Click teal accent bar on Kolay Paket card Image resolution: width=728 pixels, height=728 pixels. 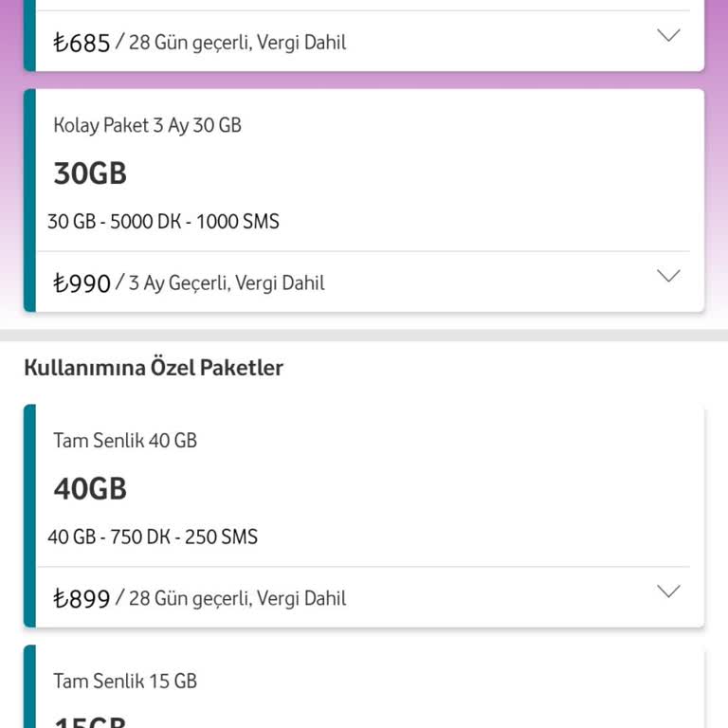tap(29, 200)
